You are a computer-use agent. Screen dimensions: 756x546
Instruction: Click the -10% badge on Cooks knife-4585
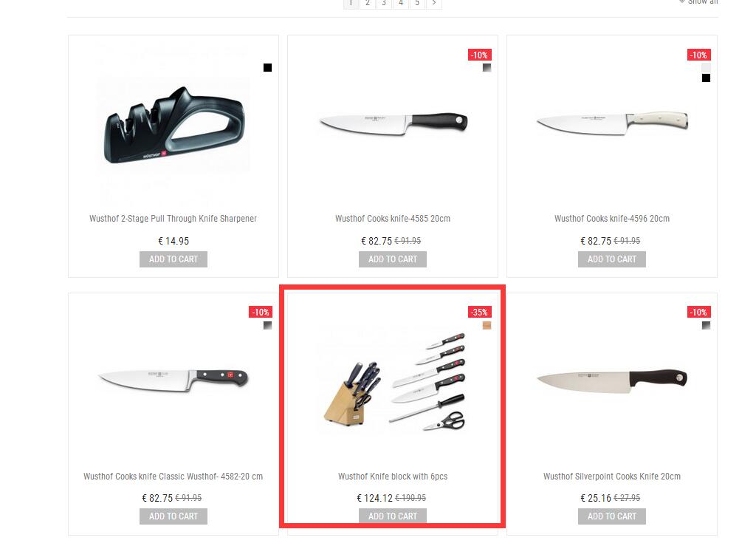coord(480,55)
